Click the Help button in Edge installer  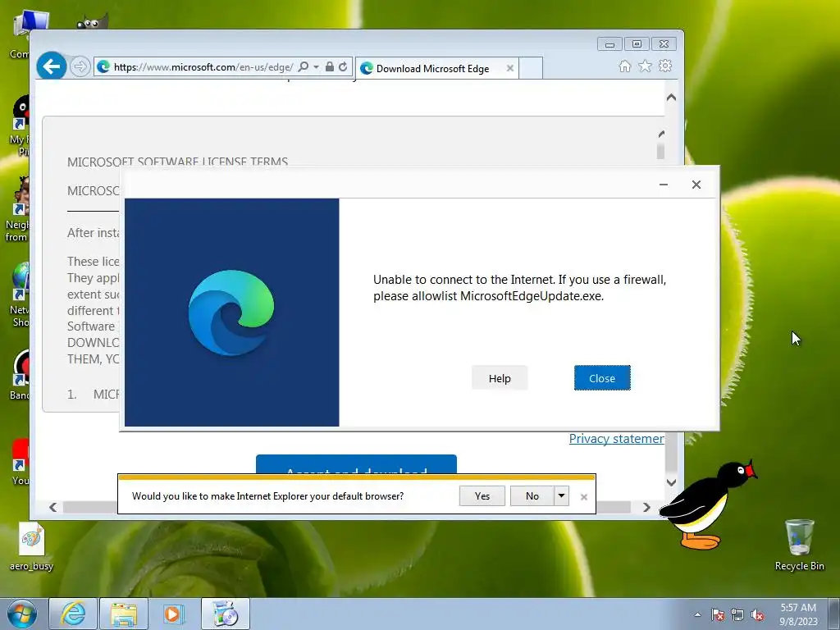coord(500,378)
